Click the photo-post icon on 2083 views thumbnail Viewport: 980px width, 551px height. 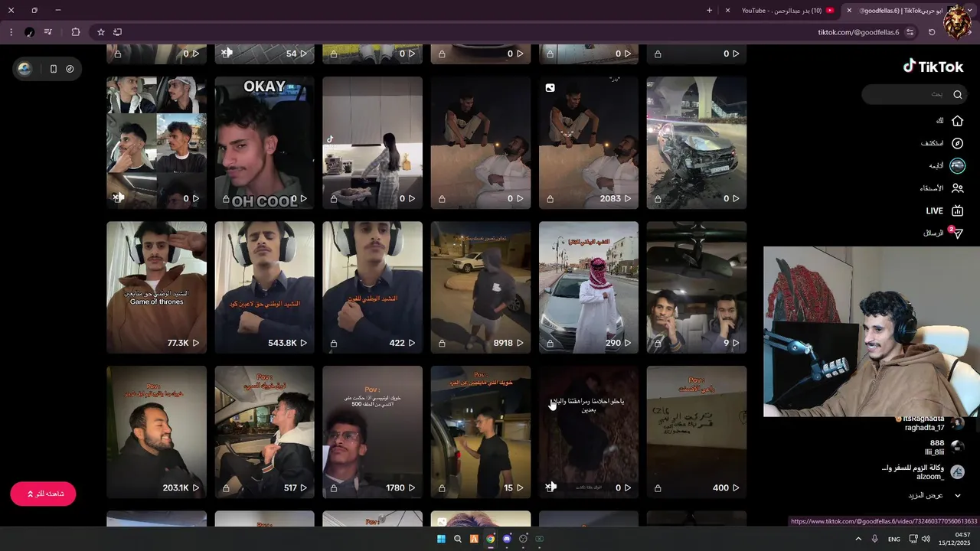[x=550, y=88]
